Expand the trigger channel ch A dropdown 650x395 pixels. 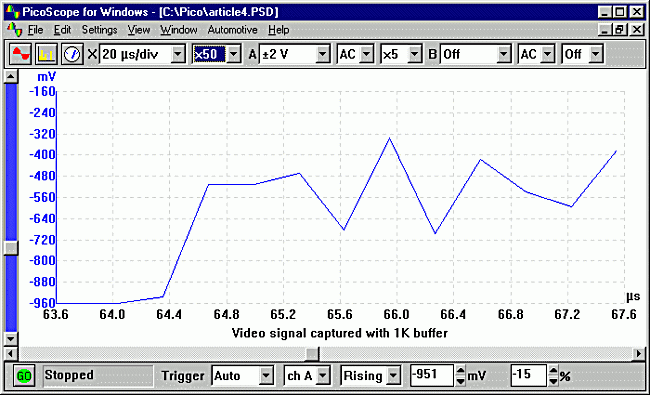coord(323,376)
